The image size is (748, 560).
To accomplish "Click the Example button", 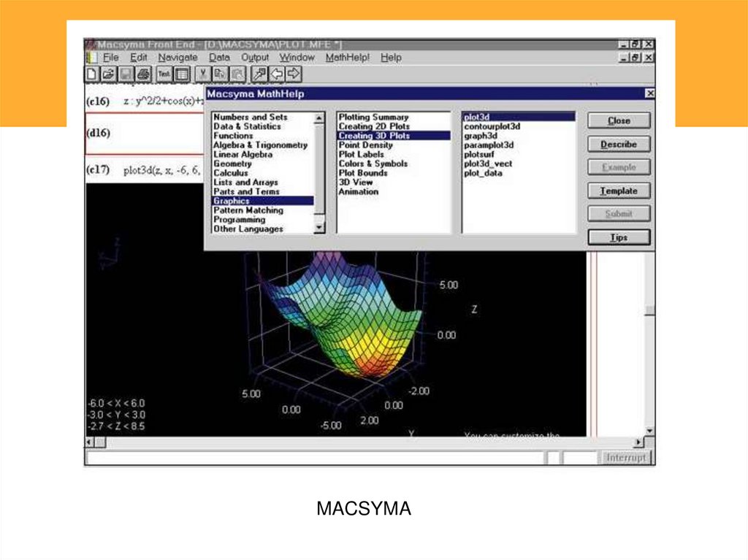I will coord(619,167).
